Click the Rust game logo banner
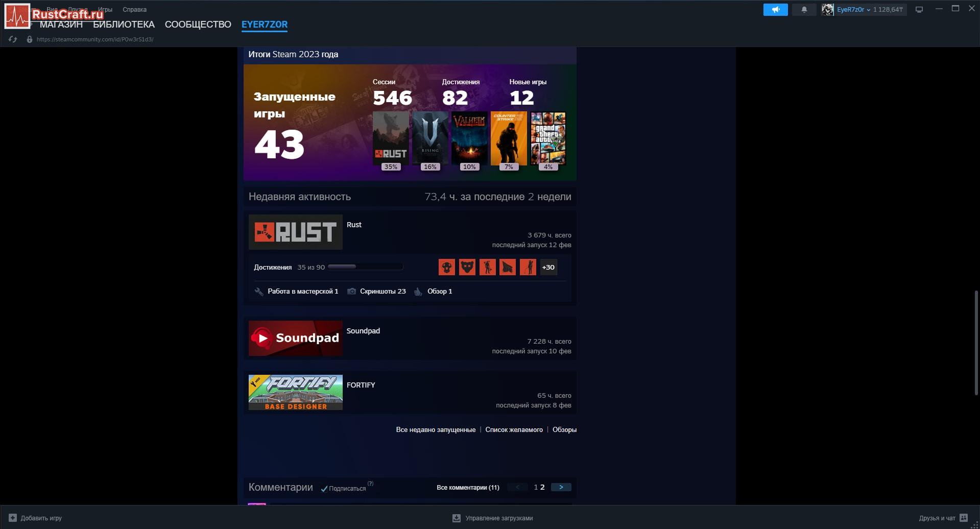Image resolution: width=980 pixels, height=529 pixels. pos(295,232)
